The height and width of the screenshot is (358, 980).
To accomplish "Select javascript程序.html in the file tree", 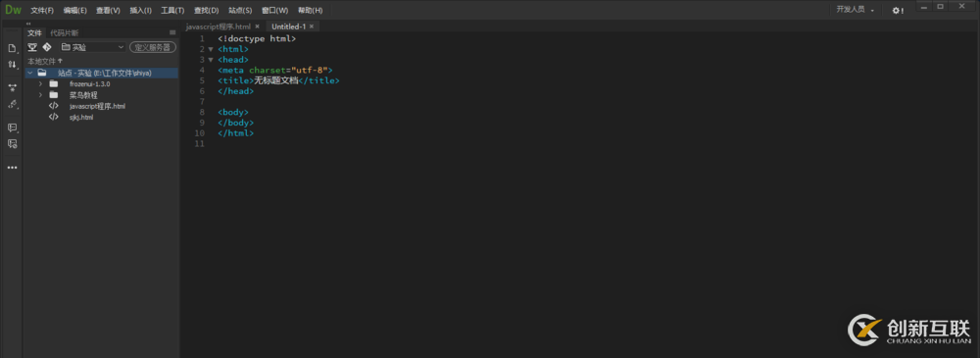I will pos(97,106).
